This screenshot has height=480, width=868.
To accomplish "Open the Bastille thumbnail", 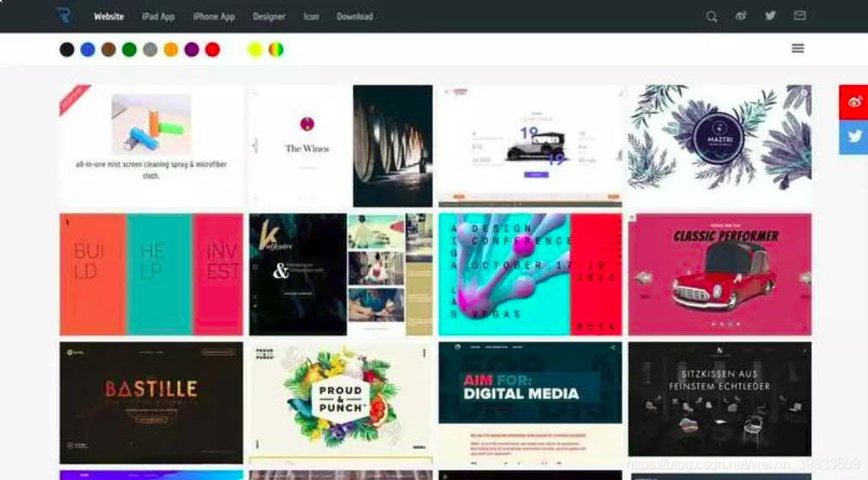I will (x=151, y=403).
